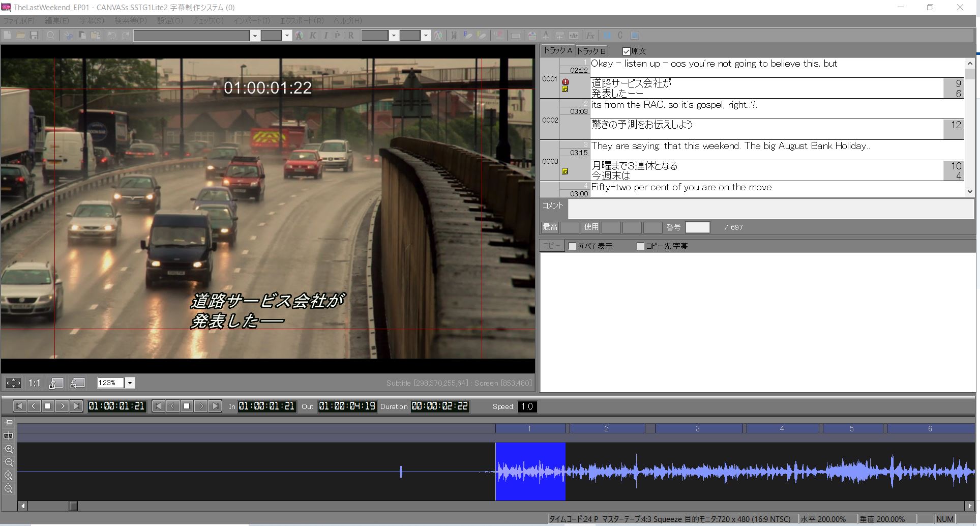Screen dimensions: 980x526
Task: Open the 編集(E) menu
Action: (57, 21)
